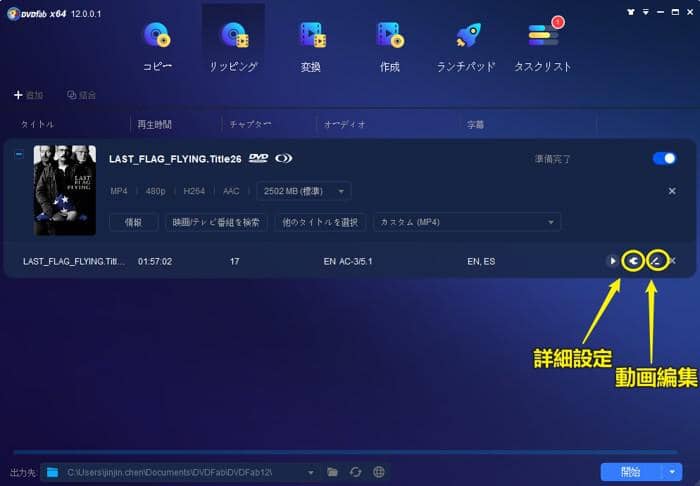Click the Chapter (チャプター) column header
This screenshot has width=700, height=486.
tap(250, 124)
